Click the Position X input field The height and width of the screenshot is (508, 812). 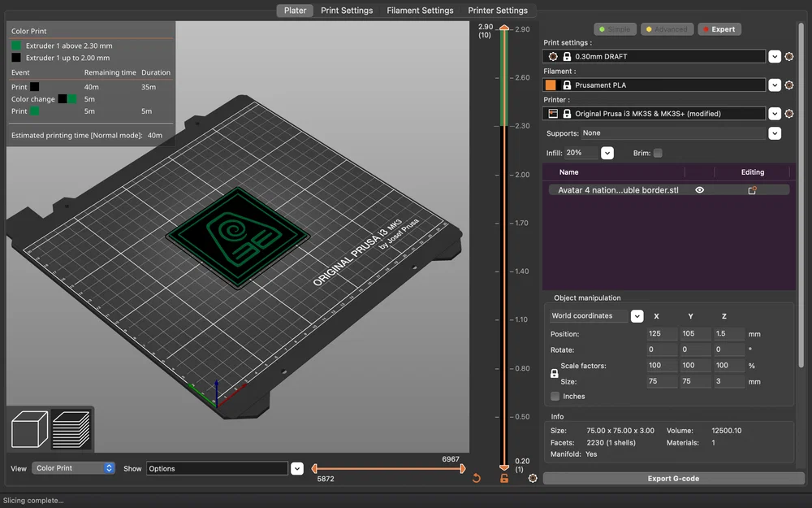[662, 334]
